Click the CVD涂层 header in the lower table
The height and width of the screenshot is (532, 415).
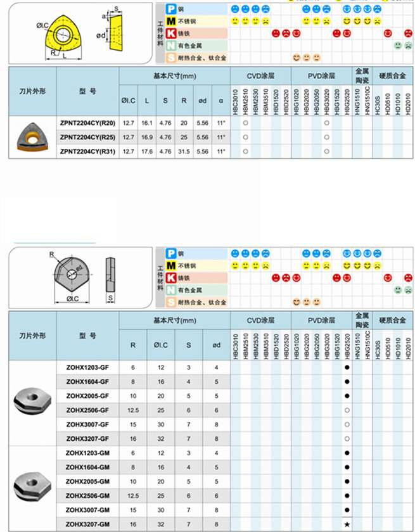coord(260,321)
